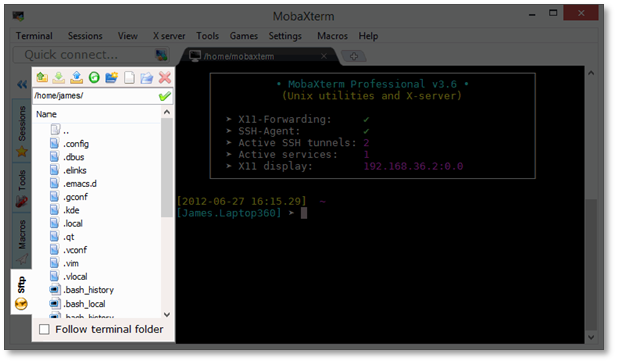The image size is (617, 363).
Task: Open the Settings menu
Action: [x=285, y=36]
